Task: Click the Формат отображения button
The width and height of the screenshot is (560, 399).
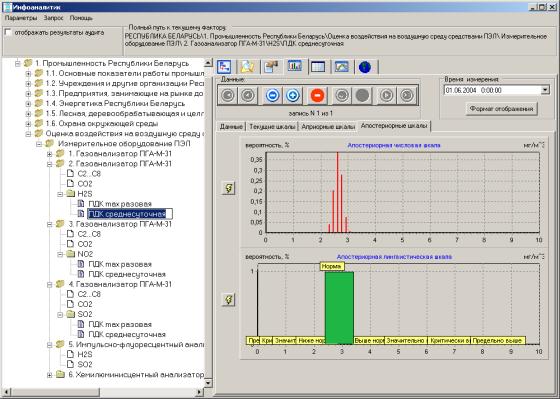Action: [501, 109]
